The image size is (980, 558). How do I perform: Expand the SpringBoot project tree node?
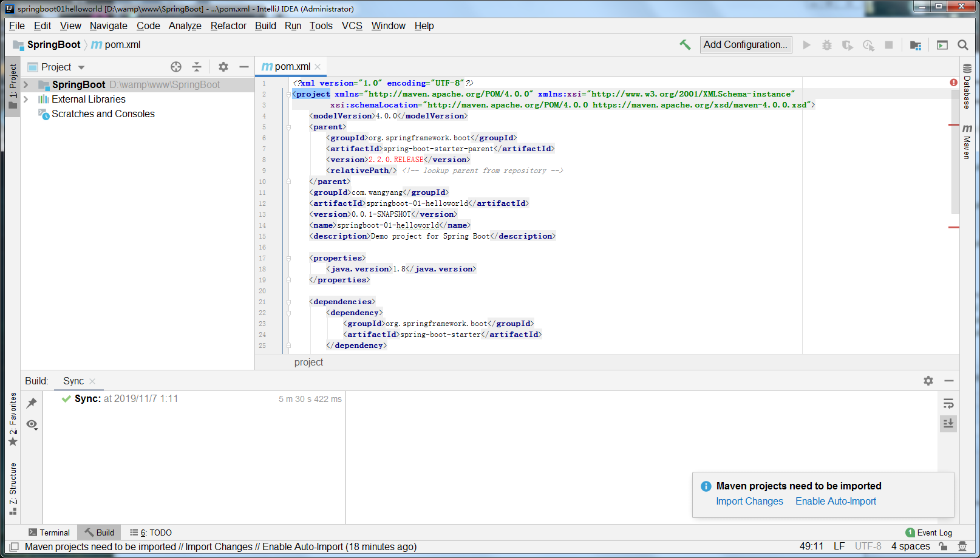point(26,85)
